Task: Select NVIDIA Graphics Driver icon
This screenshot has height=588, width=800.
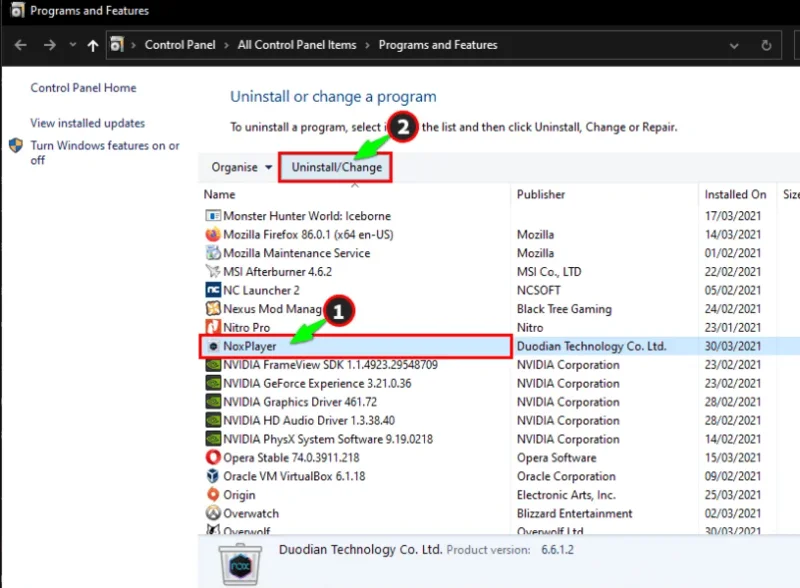Action: 213,402
